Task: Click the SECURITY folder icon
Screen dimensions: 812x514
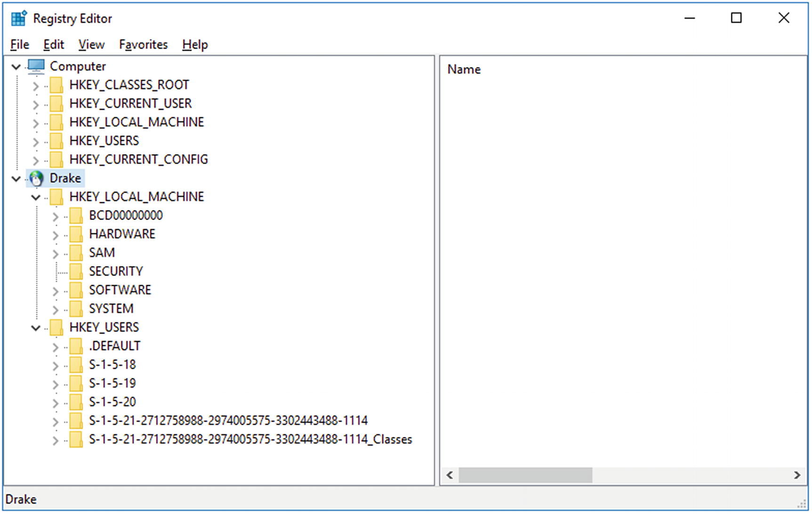Action: tap(76, 272)
